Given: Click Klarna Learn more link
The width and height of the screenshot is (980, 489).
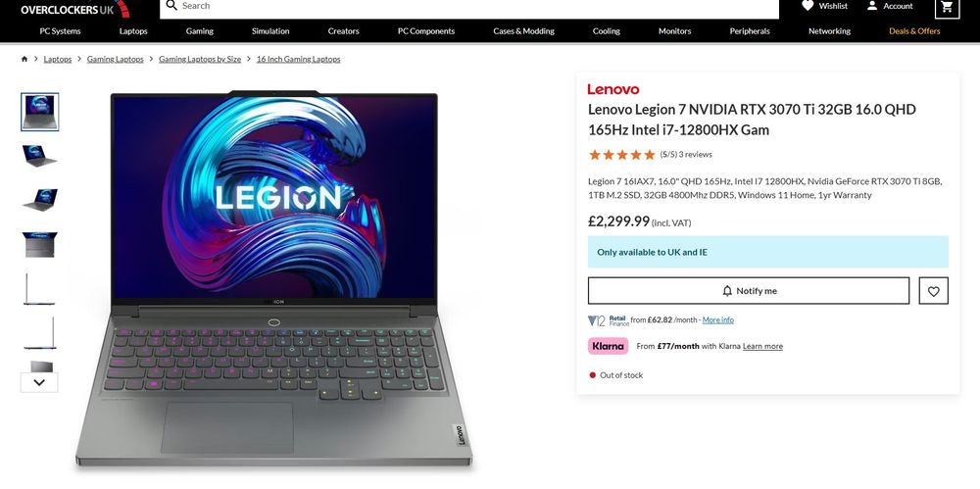Looking at the screenshot, I should point(762,346).
